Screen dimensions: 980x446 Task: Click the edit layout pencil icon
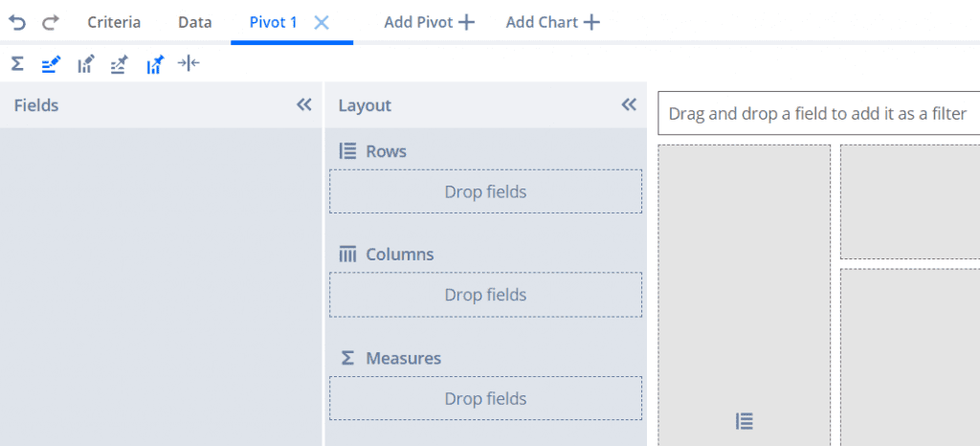click(x=52, y=64)
